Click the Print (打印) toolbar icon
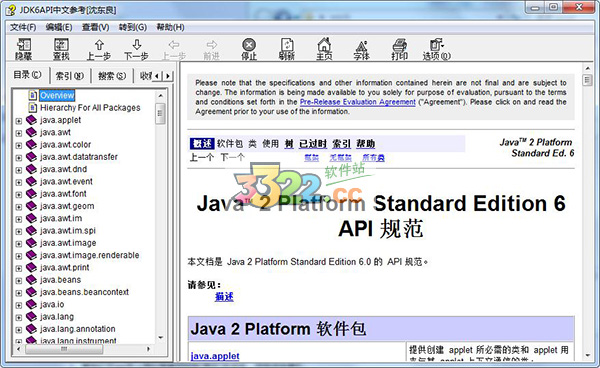600x368 pixels. (399, 46)
